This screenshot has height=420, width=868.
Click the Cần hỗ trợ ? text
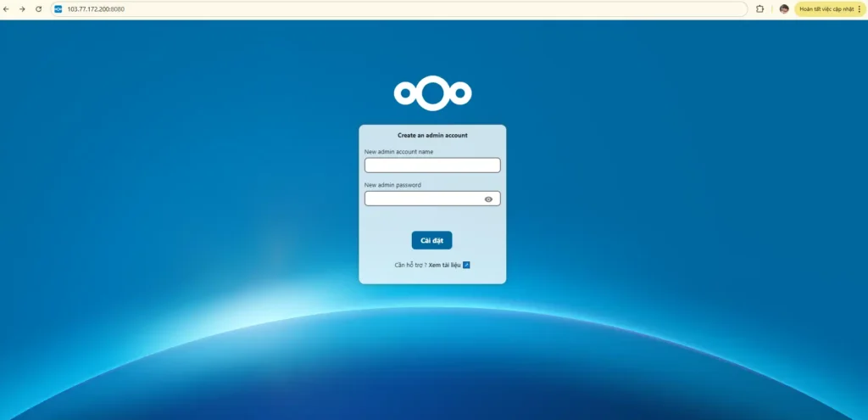[x=411, y=265]
